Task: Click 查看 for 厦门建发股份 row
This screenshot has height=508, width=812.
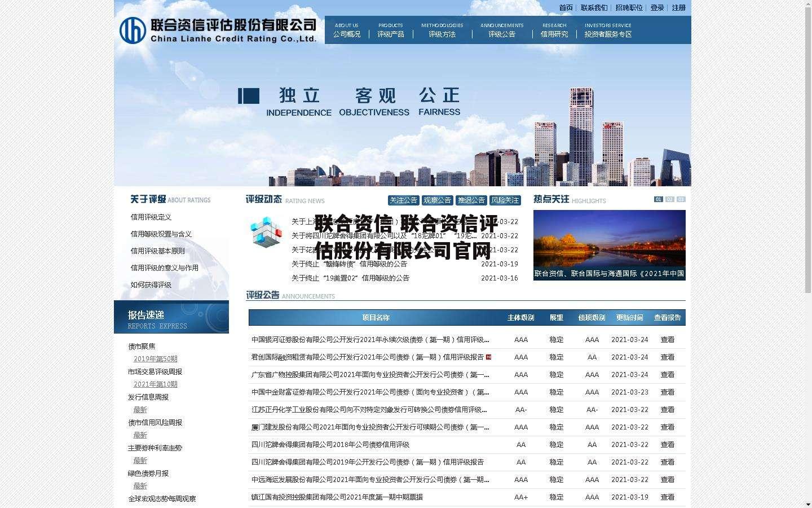Action: (668, 427)
